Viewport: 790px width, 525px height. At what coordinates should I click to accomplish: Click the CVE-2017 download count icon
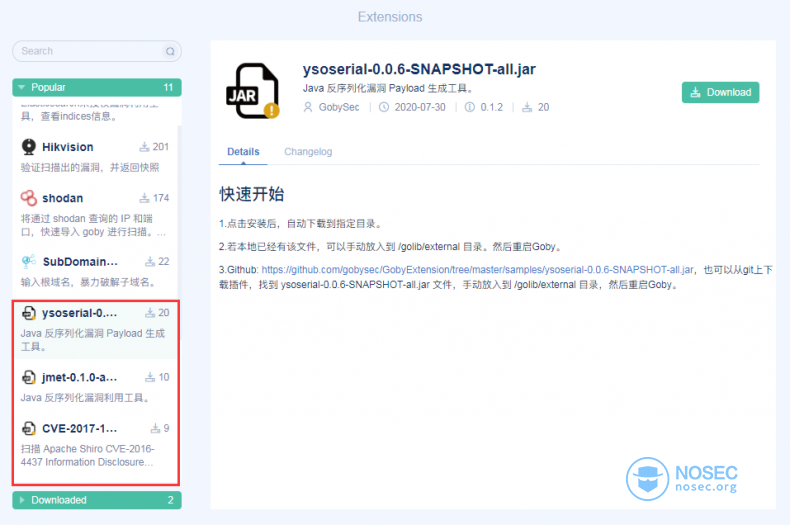coord(155,428)
